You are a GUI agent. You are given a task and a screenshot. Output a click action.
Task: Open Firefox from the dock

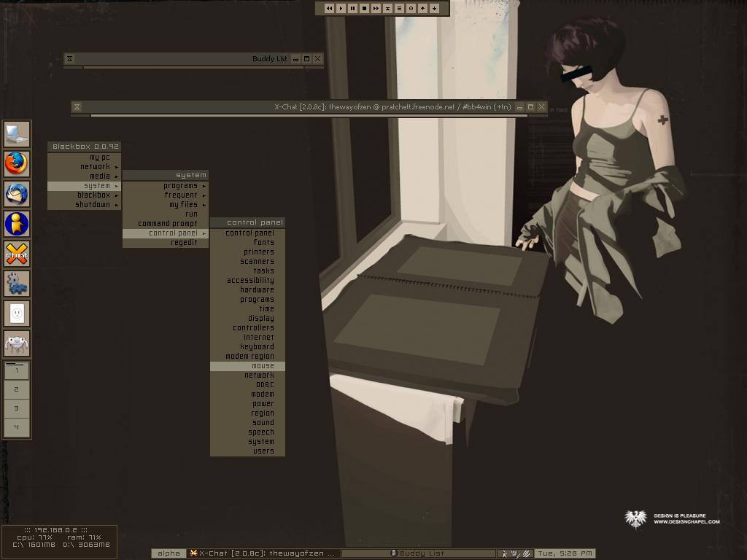tap(17, 164)
